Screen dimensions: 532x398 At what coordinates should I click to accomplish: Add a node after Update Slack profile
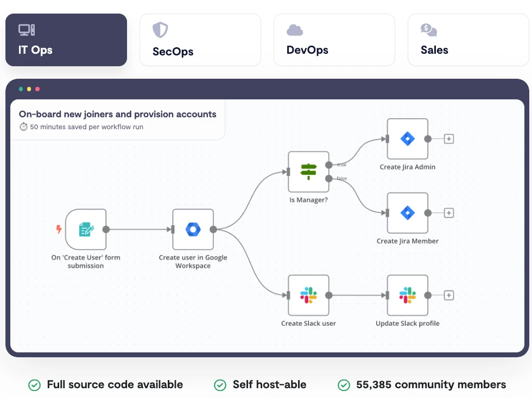449,295
